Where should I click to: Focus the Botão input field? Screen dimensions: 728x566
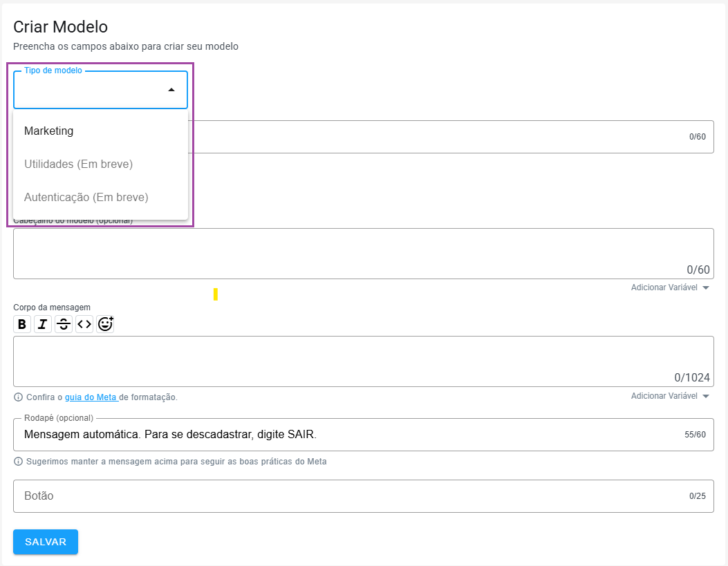point(364,496)
